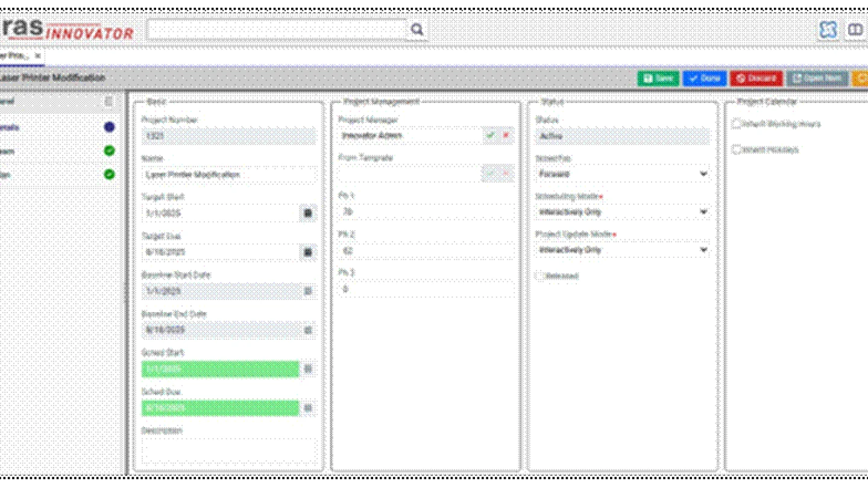The width and height of the screenshot is (868, 488).
Task: Click red X beside From Template
Action: (506, 174)
